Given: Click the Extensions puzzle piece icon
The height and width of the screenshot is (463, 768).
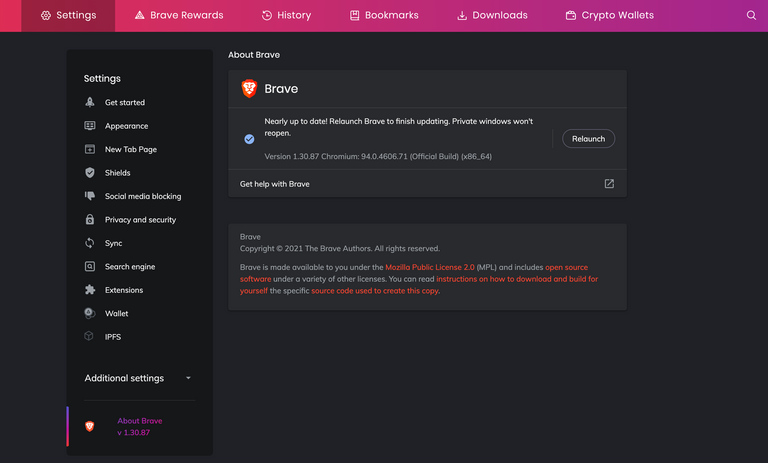Looking at the screenshot, I should 90,290.
